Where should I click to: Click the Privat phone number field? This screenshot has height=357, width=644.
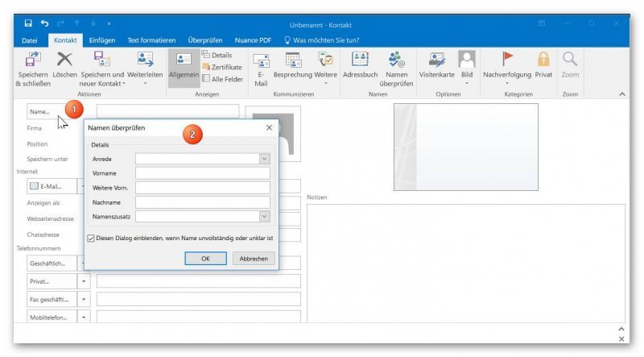[198, 281]
